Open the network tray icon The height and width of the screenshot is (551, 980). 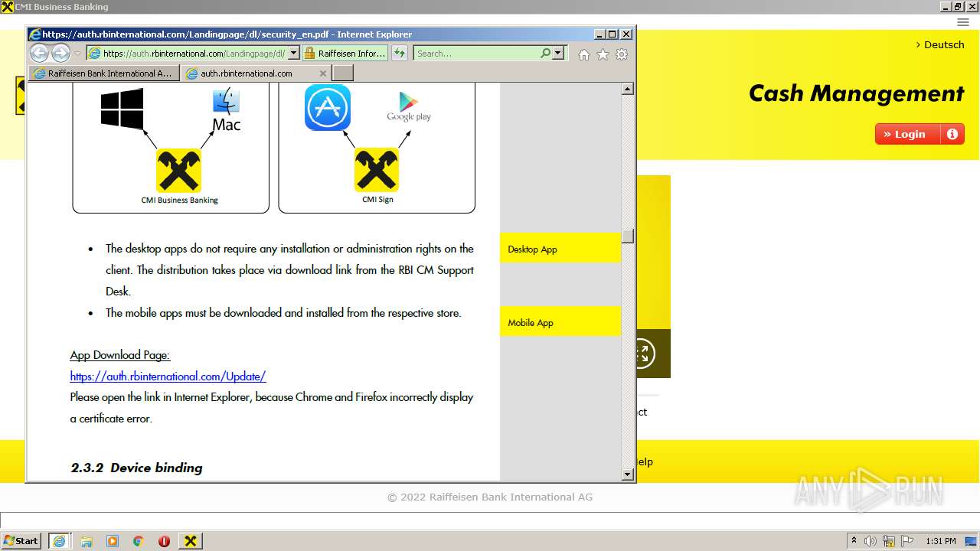pos(889,541)
